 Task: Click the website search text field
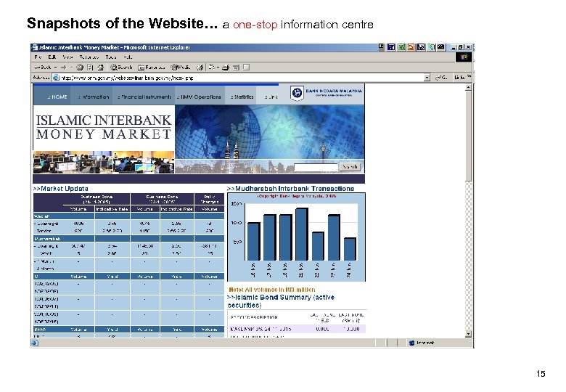pyautogui.click(x=316, y=167)
